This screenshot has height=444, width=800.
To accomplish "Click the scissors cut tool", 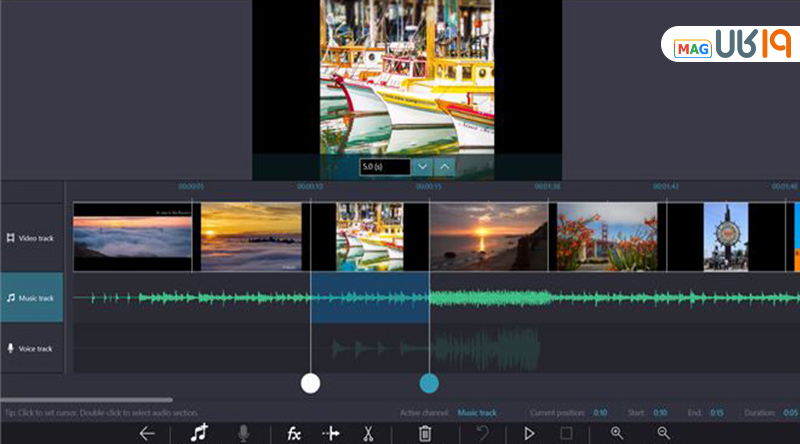I will pyautogui.click(x=368, y=433).
